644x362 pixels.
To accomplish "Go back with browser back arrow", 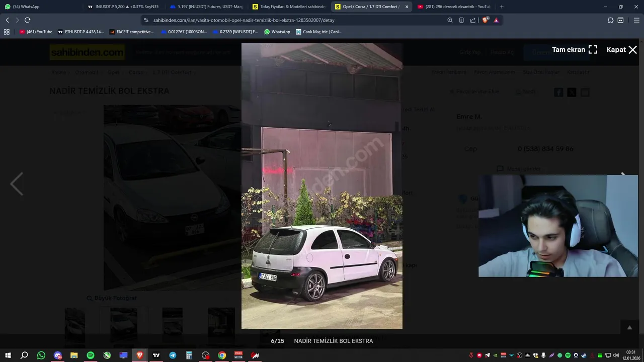I will coord(7,20).
